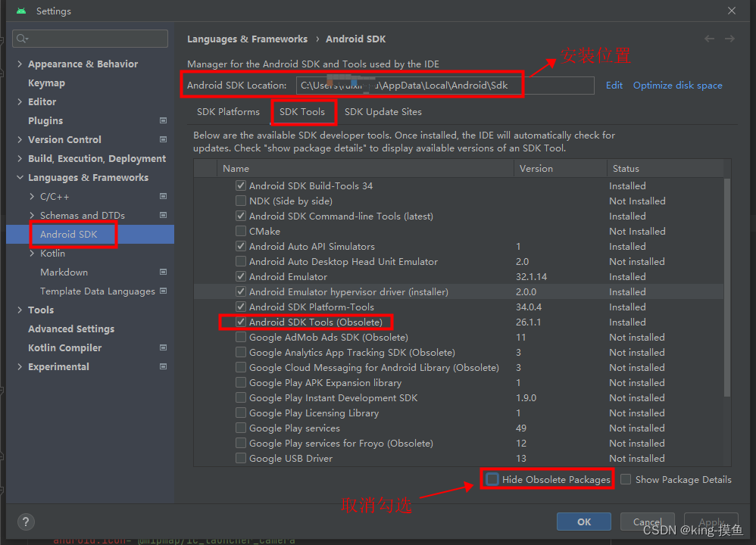Click the OK button
Viewport: 756px width, 545px height.
pyautogui.click(x=584, y=522)
